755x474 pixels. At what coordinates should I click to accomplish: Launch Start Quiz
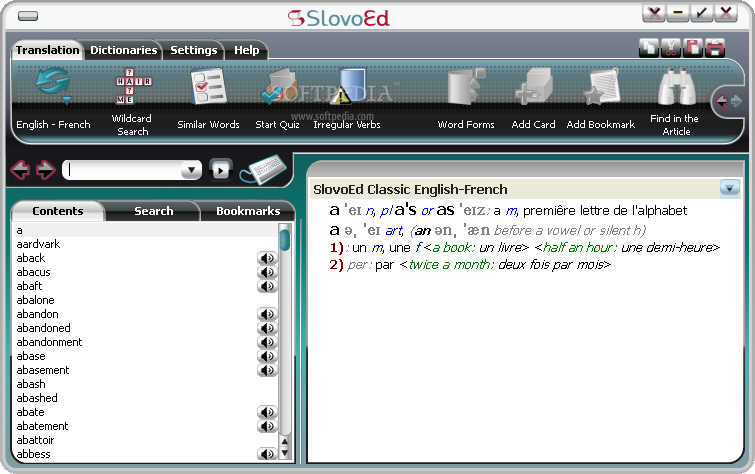click(278, 87)
